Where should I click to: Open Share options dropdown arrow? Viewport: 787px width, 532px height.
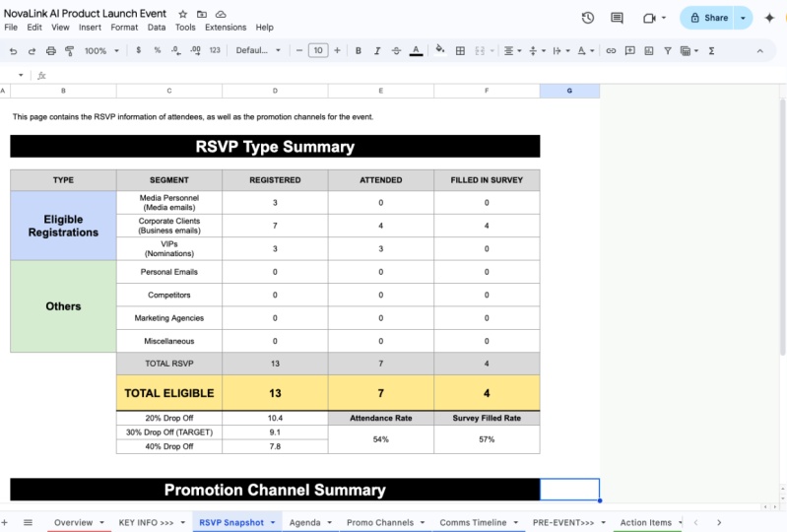(x=743, y=18)
